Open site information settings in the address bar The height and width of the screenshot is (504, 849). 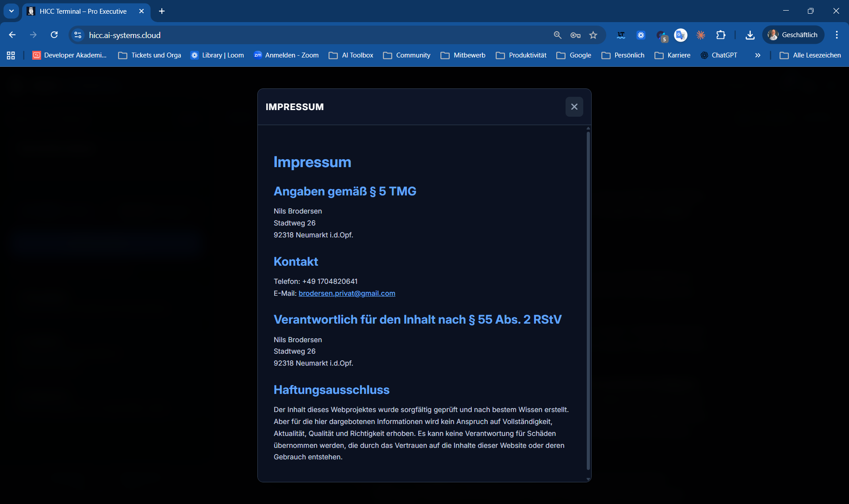pos(77,35)
